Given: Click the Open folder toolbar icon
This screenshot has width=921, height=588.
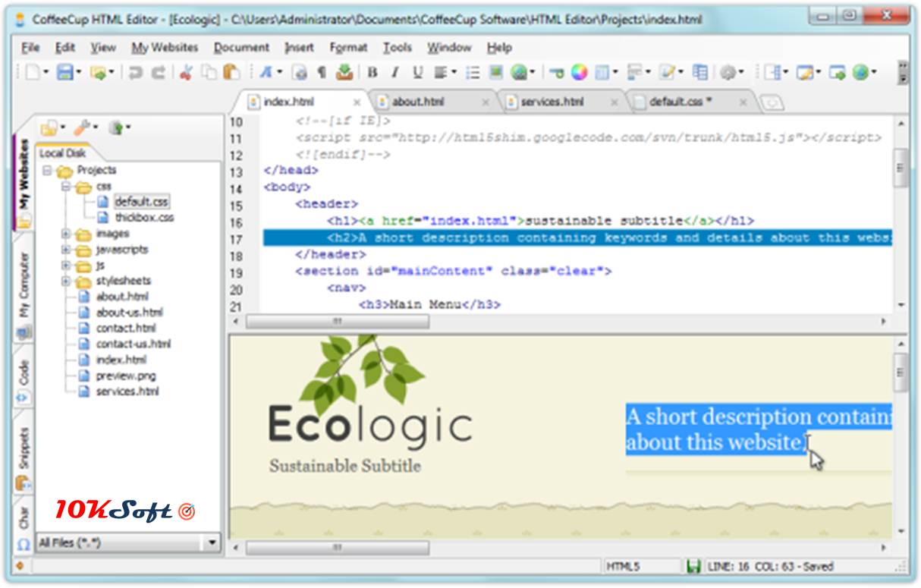Looking at the screenshot, I should [97, 72].
